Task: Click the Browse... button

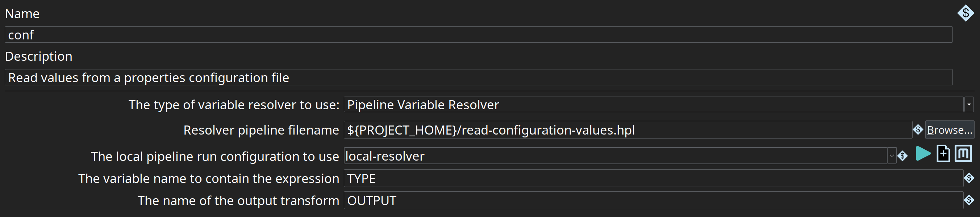Action: (x=949, y=130)
